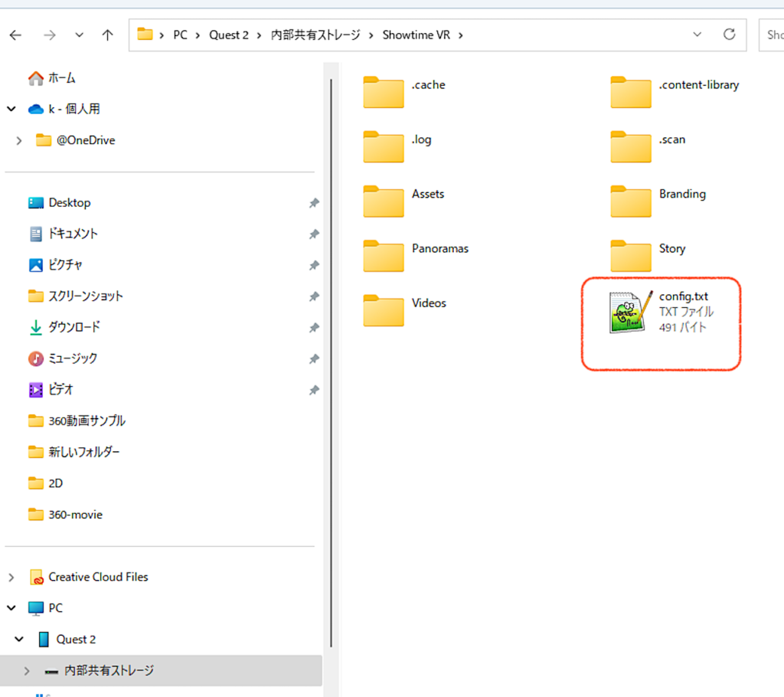Expand the Creative Cloud Files node
Viewport: 784px width, 697px height.
pyautogui.click(x=11, y=578)
